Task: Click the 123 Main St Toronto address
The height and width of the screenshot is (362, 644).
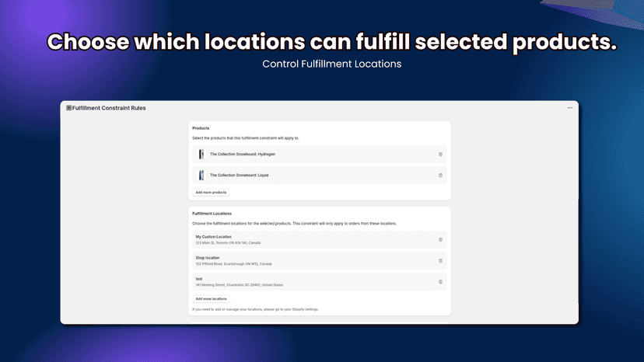Action: click(x=228, y=243)
